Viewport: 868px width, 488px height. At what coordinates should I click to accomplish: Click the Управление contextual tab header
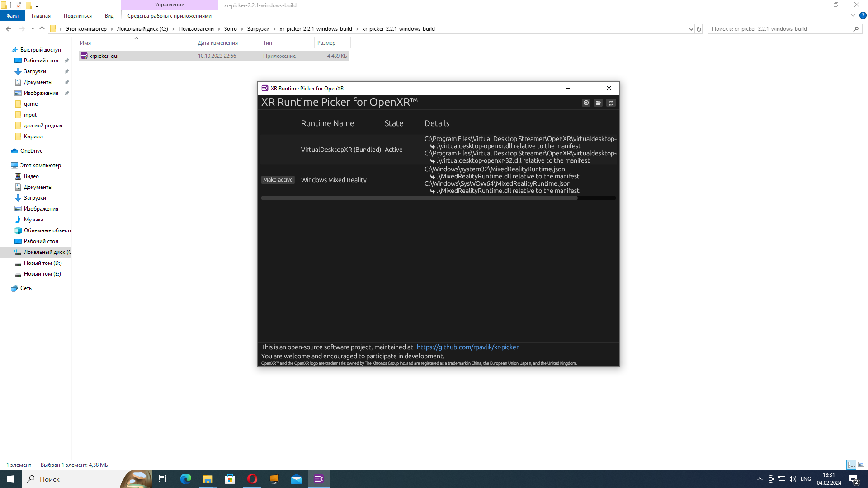[x=170, y=5]
